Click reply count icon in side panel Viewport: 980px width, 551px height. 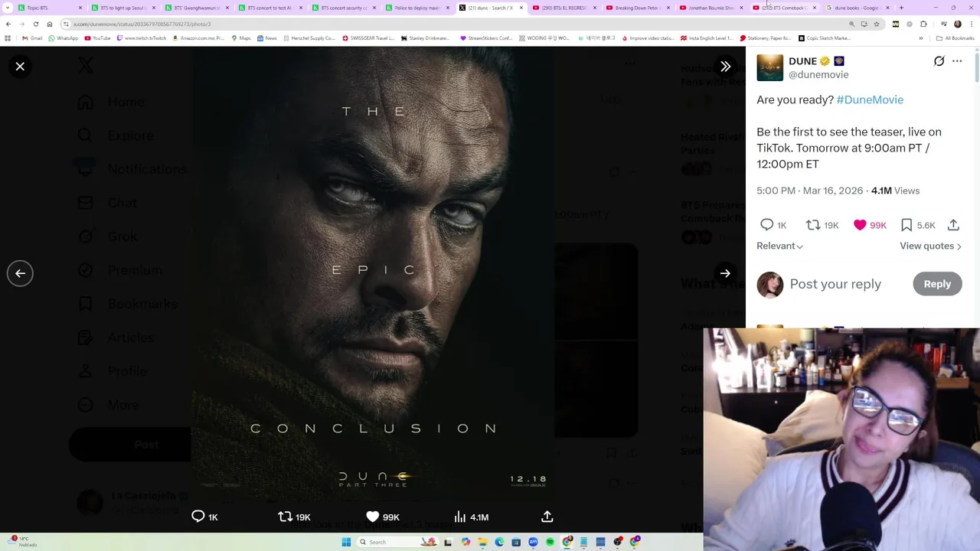(x=766, y=225)
